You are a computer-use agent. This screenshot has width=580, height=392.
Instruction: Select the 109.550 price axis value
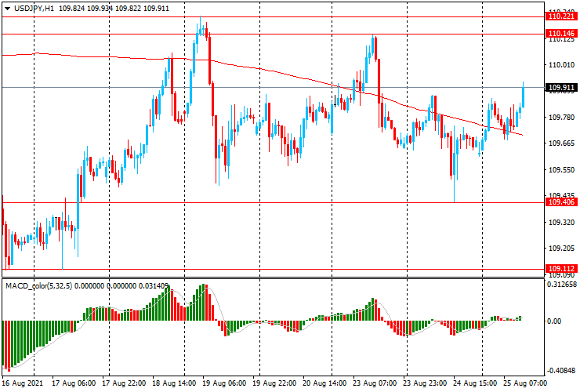point(561,170)
